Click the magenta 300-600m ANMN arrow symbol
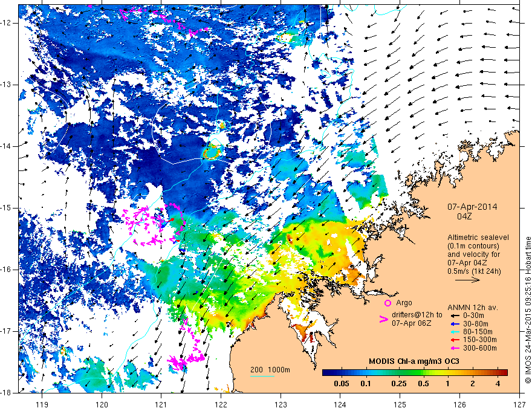The width and height of the screenshot is (532, 411). [x=454, y=348]
